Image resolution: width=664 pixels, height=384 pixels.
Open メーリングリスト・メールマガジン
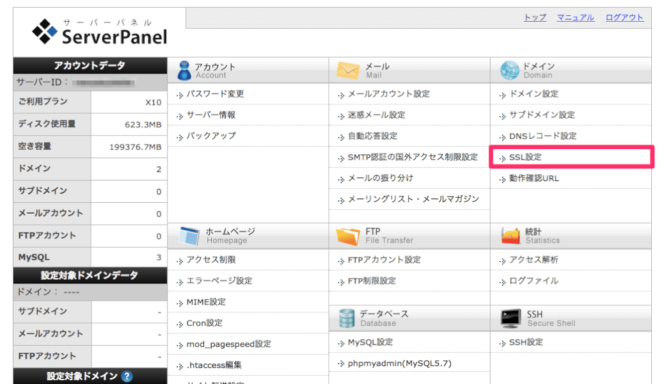[x=413, y=199]
